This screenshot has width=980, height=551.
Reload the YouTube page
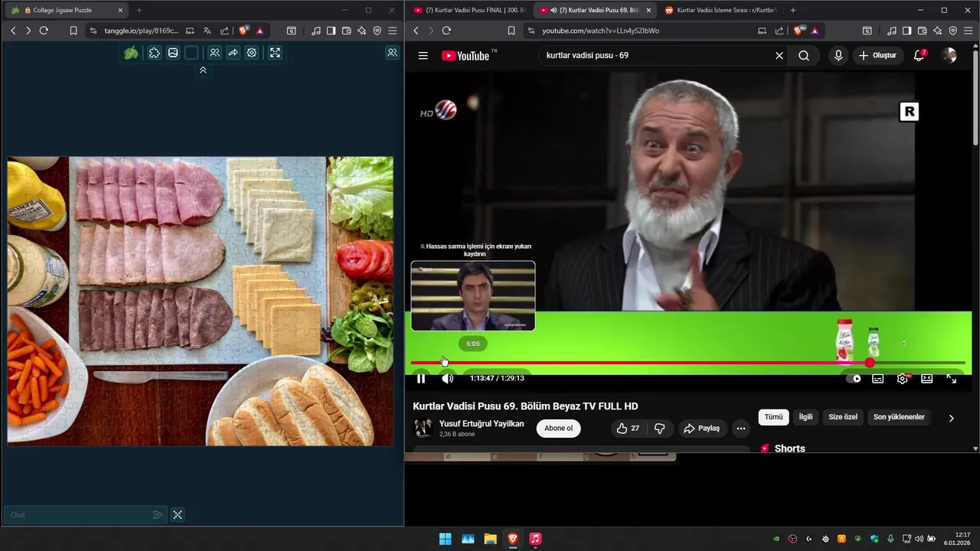click(x=446, y=31)
